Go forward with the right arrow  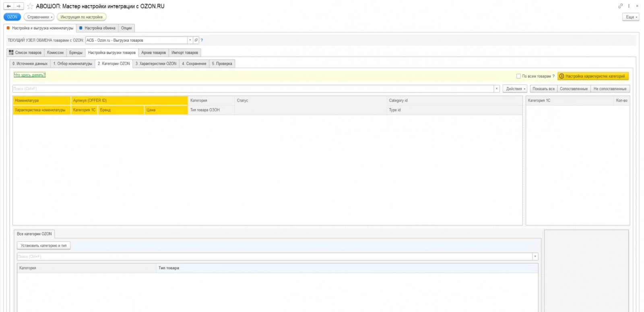19,6
